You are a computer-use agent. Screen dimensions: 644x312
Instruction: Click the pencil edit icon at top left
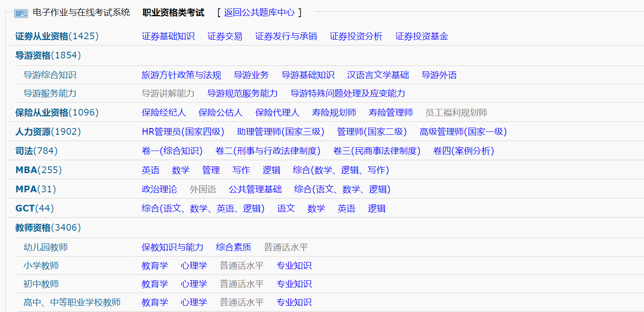(21, 13)
